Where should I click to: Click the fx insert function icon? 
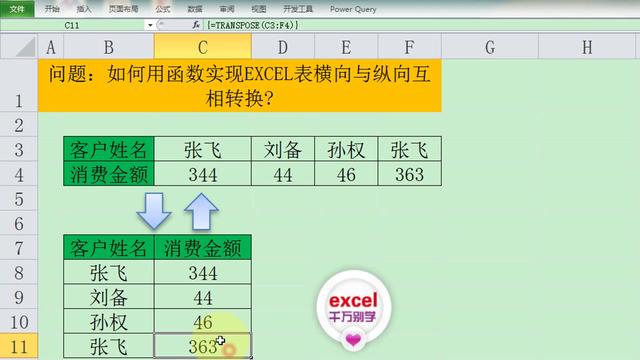[x=196, y=25]
